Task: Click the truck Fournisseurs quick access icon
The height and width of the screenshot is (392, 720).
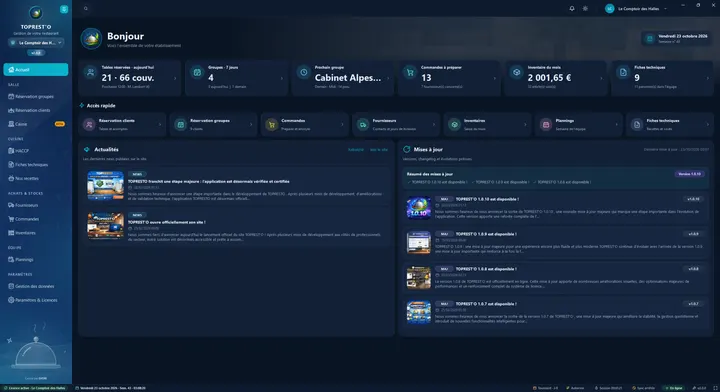Action: coord(363,124)
